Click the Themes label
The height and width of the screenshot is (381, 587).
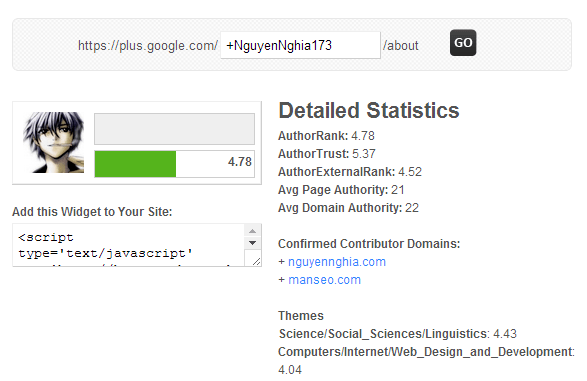(301, 316)
